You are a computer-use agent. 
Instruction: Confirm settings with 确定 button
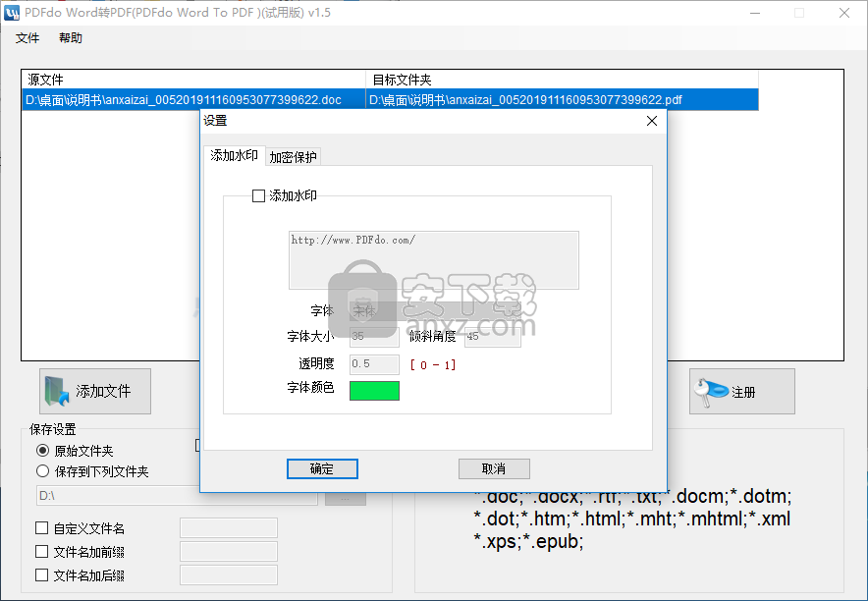[x=322, y=468]
